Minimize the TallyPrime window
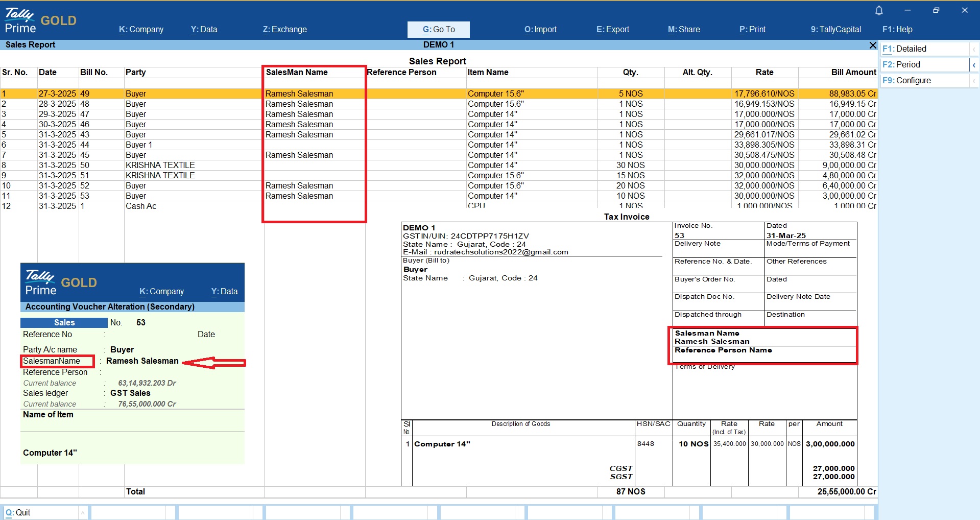 907,10
